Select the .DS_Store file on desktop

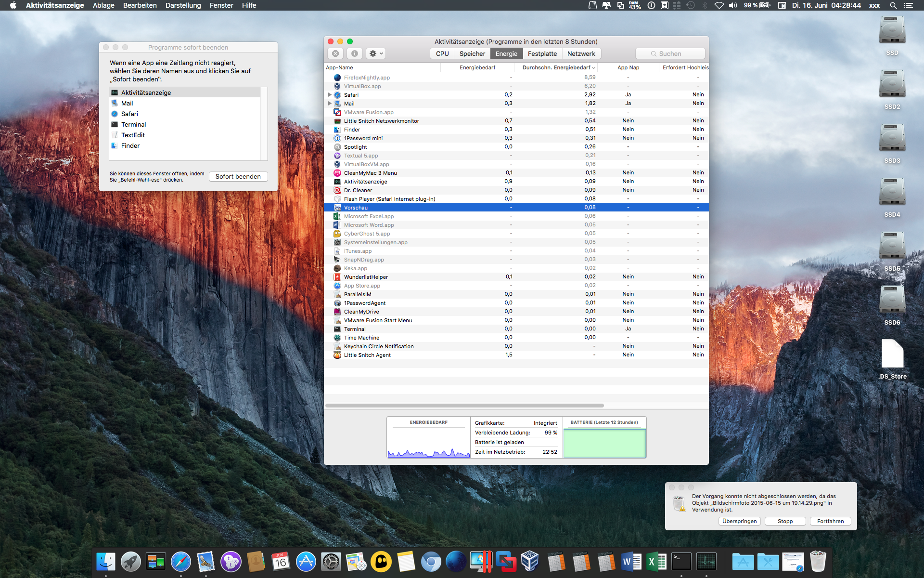(x=892, y=359)
